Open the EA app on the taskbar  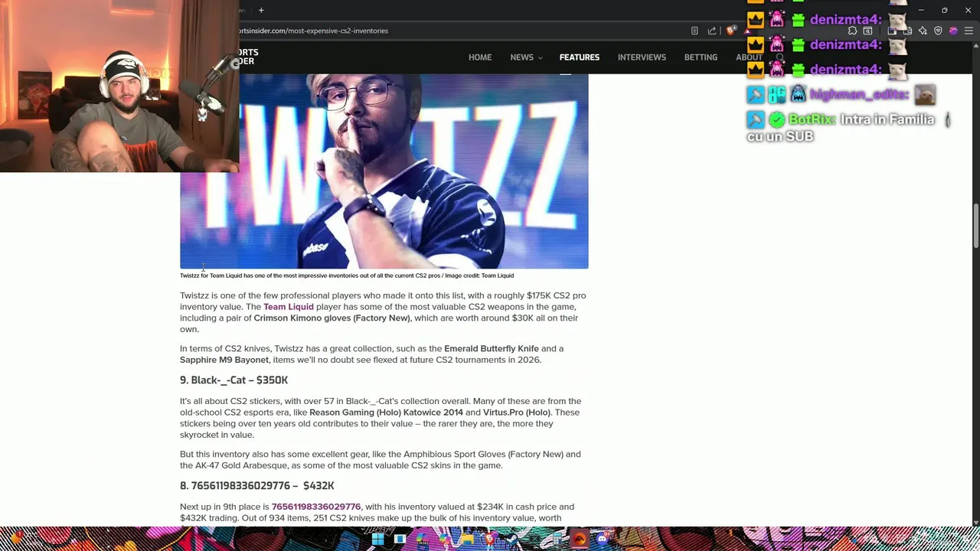[580, 540]
